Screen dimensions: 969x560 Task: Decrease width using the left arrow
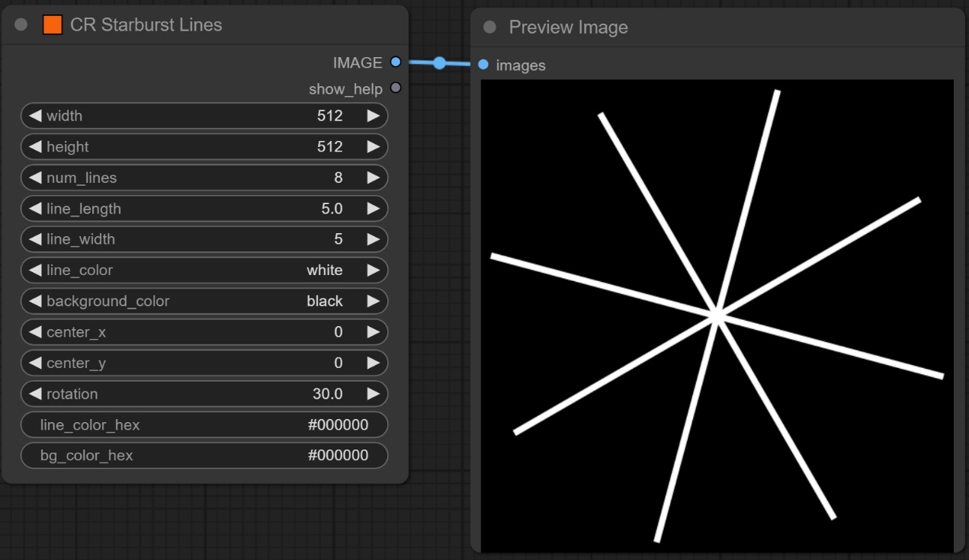(35, 116)
